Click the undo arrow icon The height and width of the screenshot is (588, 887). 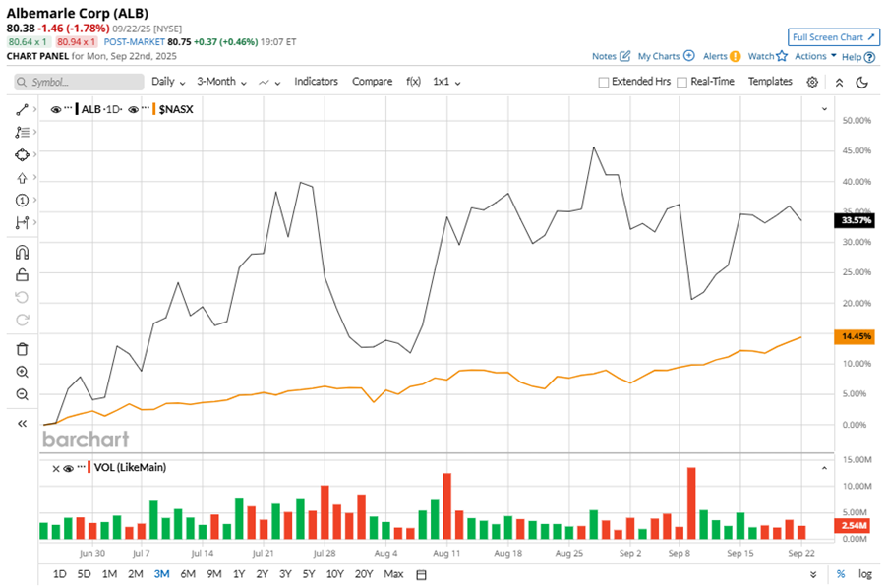coord(22,297)
